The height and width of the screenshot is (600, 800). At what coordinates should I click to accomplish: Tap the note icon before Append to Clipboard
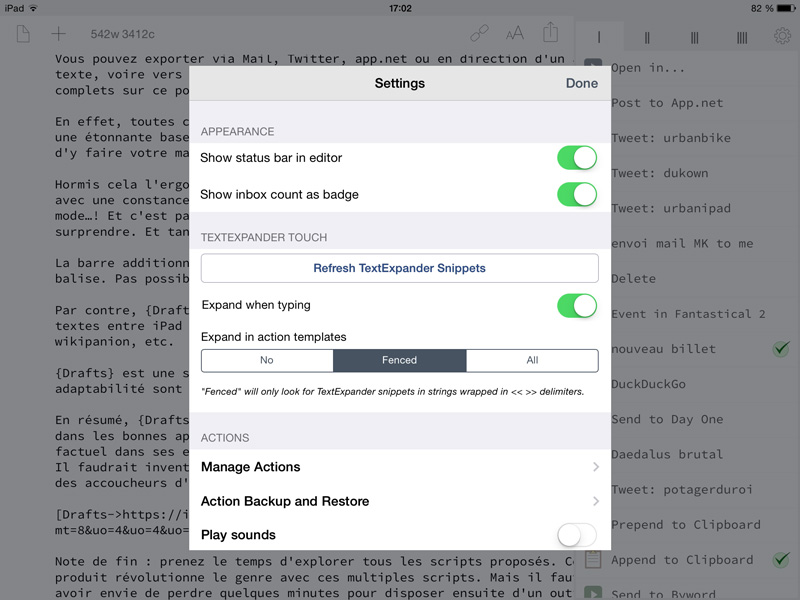(x=592, y=560)
